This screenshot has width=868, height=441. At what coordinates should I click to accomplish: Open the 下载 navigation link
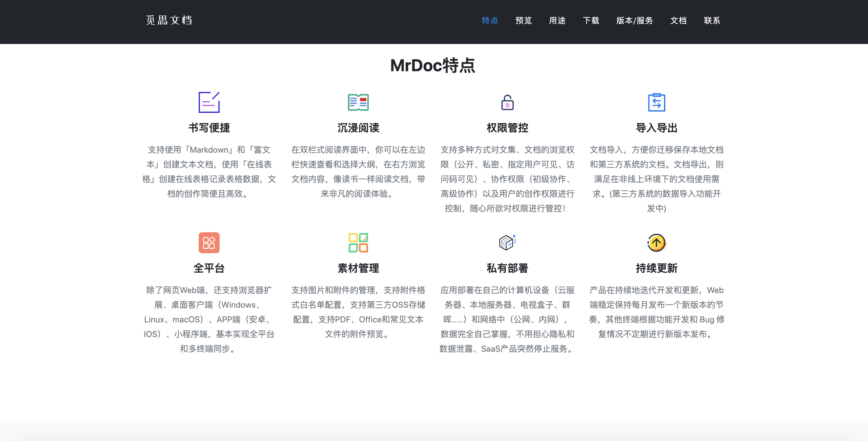[591, 21]
